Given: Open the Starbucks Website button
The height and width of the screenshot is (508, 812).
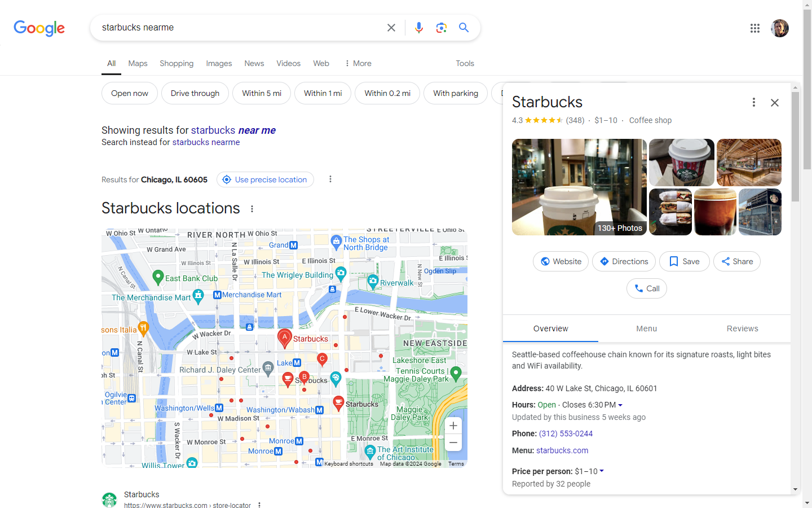Looking at the screenshot, I should 561,261.
